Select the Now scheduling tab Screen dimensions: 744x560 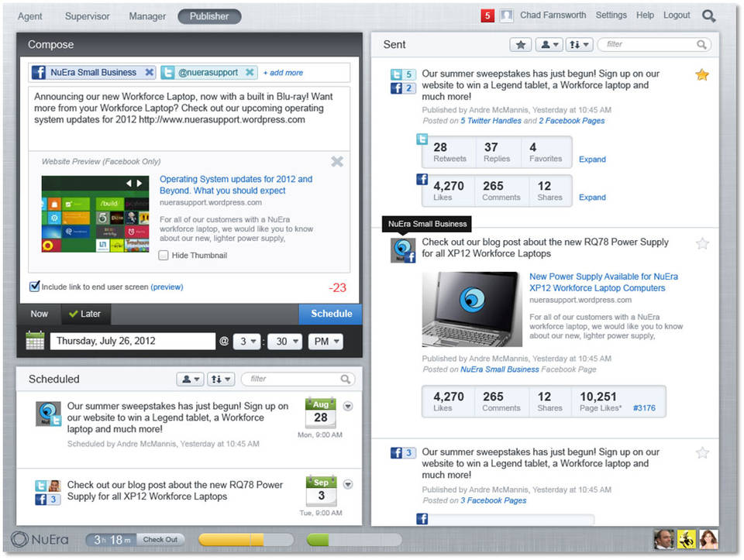39,314
